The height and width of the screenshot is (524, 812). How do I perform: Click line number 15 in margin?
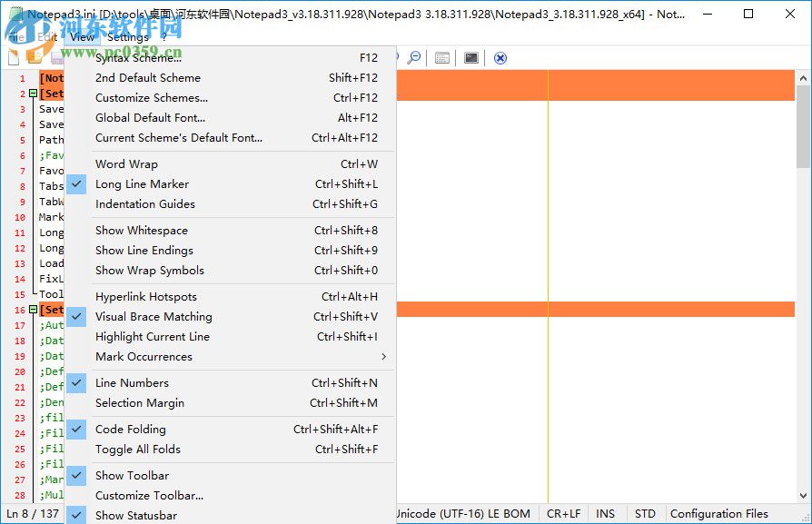(20, 294)
